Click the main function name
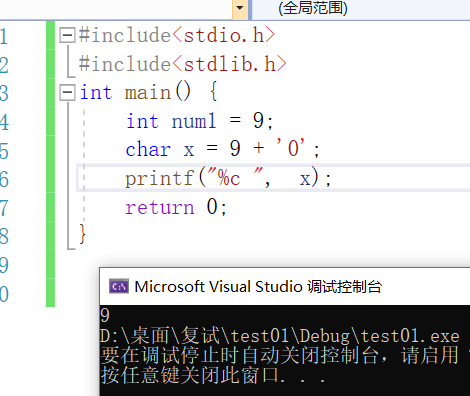 (148, 92)
